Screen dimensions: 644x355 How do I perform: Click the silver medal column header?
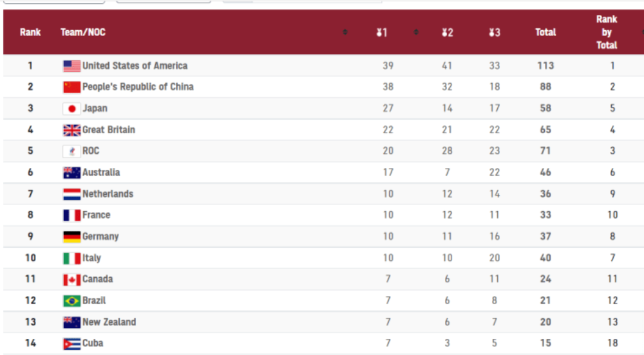(448, 32)
